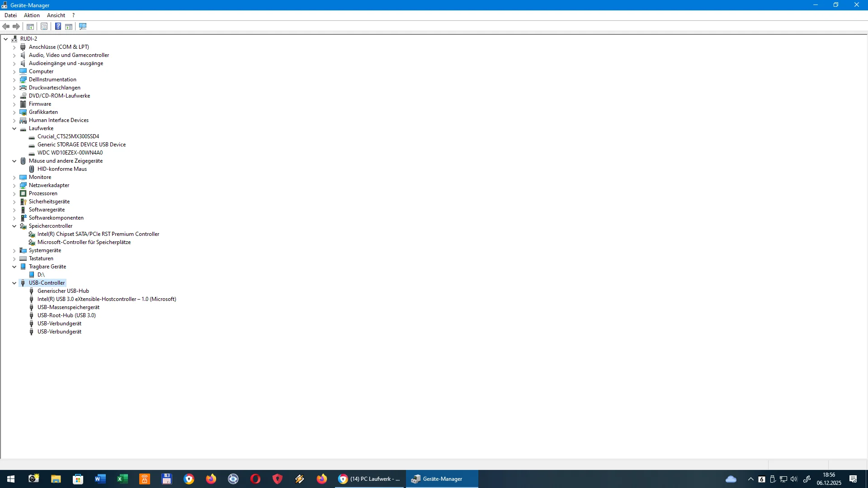The height and width of the screenshot is (488, 868).
Task: Click the forward arrow toolbar button
Action: point(16,27)
